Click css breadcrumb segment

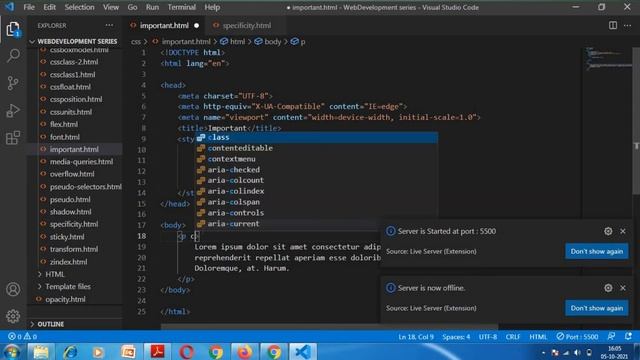136,42
